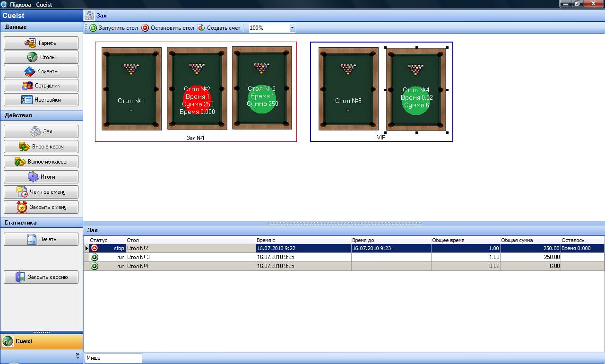Screen dimensions: 605x364
Task: Click the Стол № 1 pool table
Action: click(x=131, y=89)
